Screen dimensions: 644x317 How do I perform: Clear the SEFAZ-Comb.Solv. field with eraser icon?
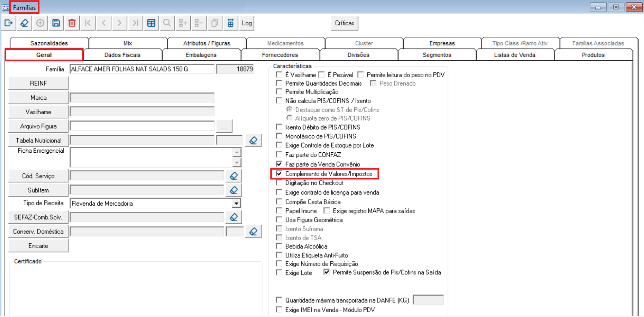pyautogui.click(x=234, y=217)
